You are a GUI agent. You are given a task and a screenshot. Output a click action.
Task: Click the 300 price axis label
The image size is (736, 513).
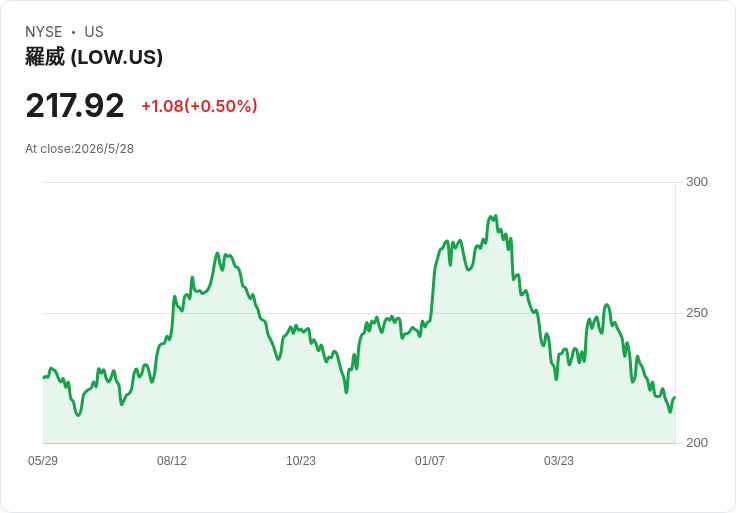point(697,182)
